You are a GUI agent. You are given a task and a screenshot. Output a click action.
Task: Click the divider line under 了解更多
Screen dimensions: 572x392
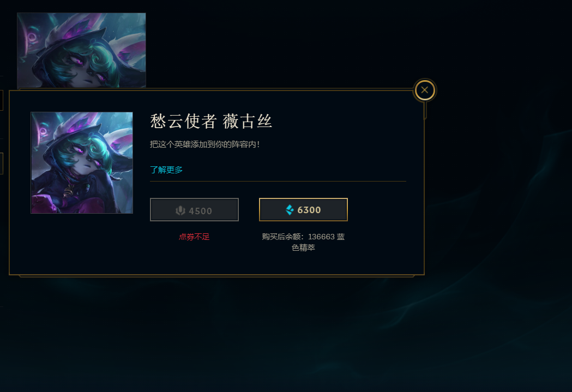click(x=278, y=181)
